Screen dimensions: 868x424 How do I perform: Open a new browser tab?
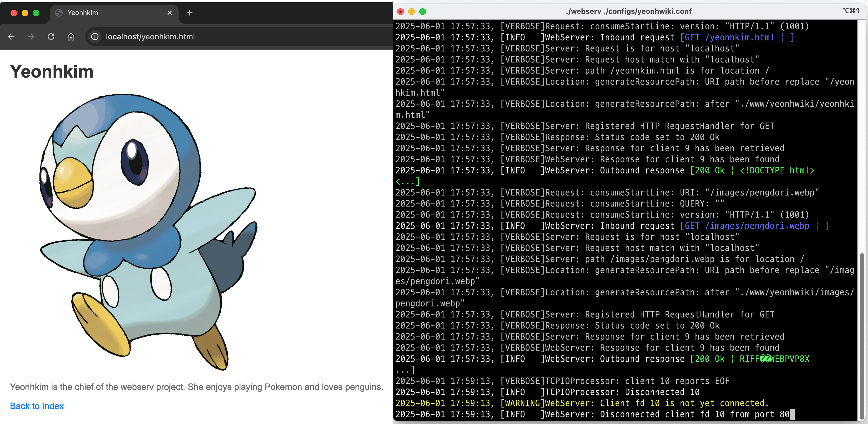click(190, 13)
